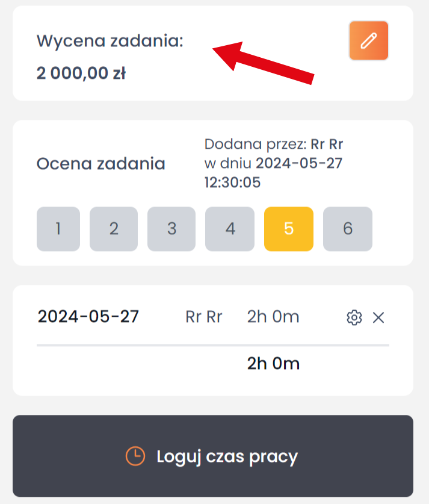Click the 12:30:05 rating timestamp

point(233,182)
